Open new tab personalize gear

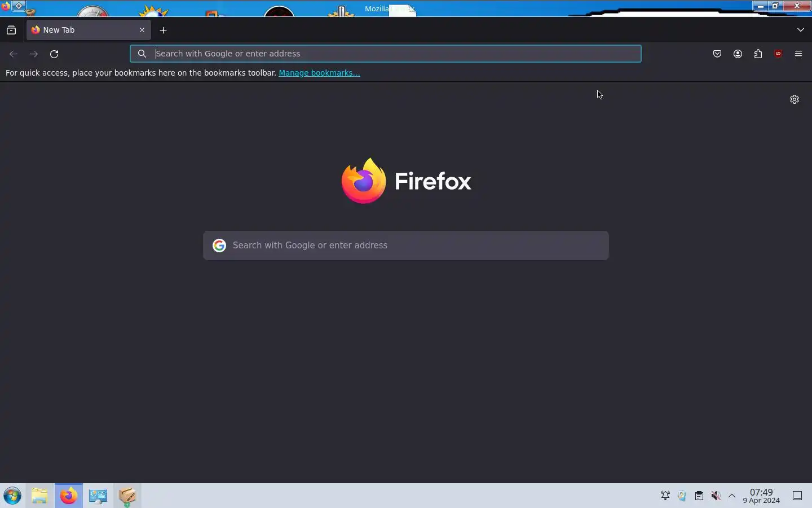(x=795, y=99)
